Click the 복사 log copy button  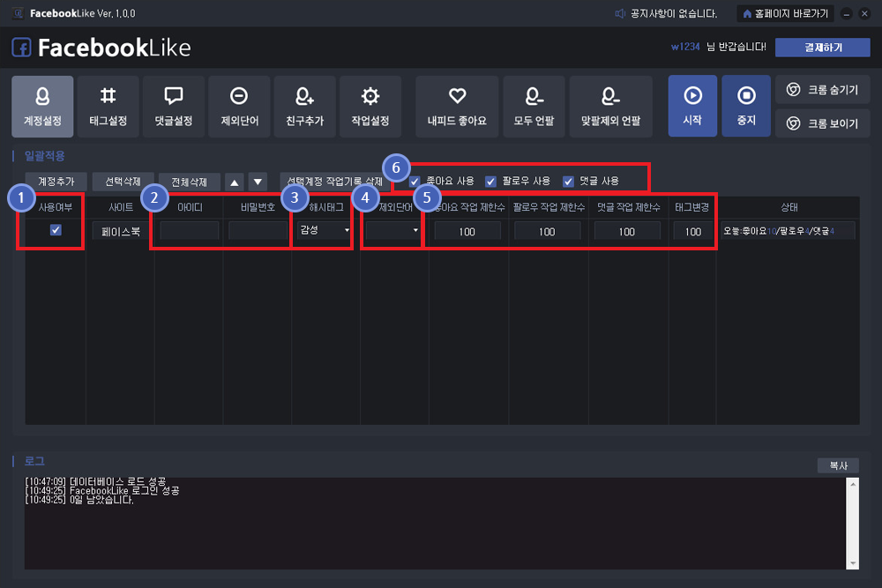click(x=838, y=465)
